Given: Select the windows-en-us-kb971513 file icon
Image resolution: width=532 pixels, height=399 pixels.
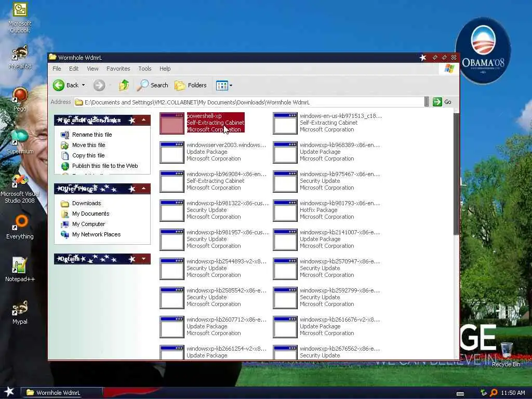Looking at the screenshot, I should point(285,123).
